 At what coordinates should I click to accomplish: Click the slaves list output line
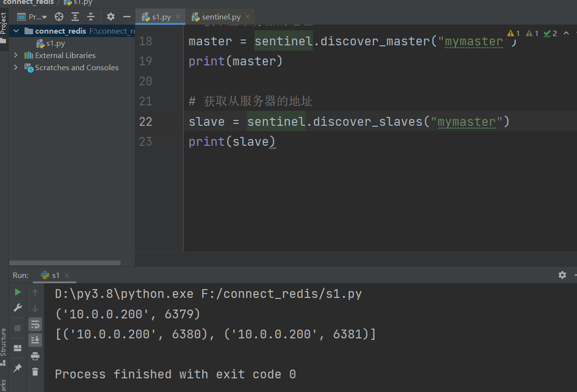point(216,334)
